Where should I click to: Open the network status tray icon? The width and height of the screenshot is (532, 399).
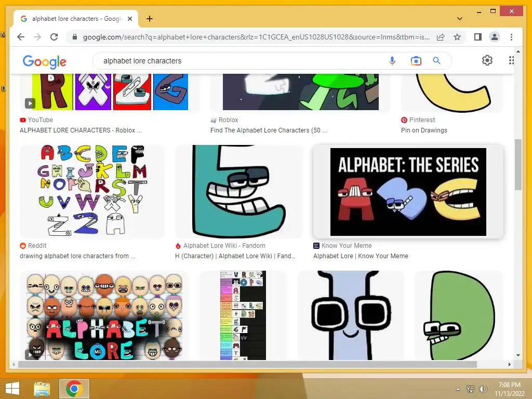[x=470, y=389]
